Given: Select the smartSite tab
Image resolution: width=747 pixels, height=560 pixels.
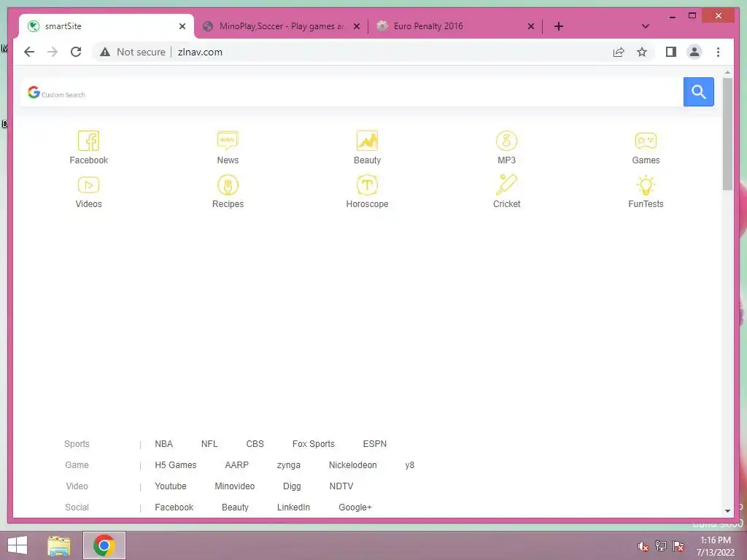Looking at the screenshot, I should [x=107, y=26].
